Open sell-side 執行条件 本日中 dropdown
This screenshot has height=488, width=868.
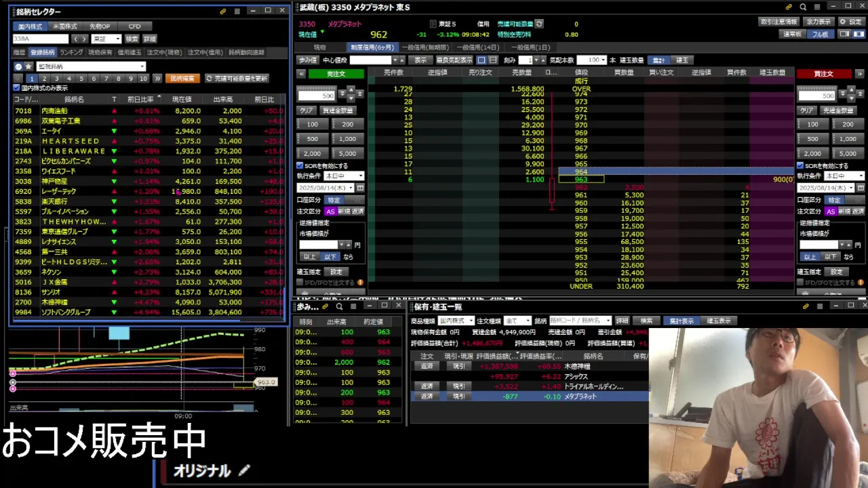(x=344, y=176)
